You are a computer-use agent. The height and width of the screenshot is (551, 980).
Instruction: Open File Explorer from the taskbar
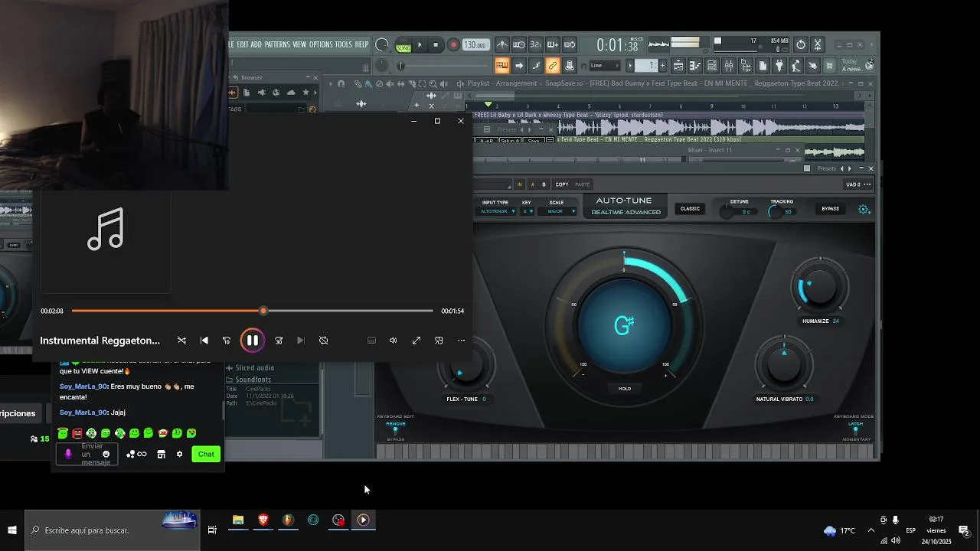pos(238,520)
